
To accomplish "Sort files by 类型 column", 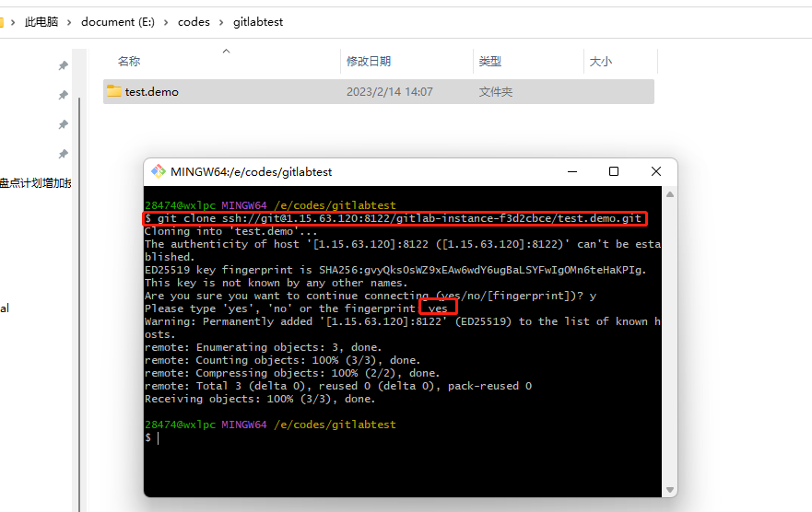I will [x=490, y=62].
